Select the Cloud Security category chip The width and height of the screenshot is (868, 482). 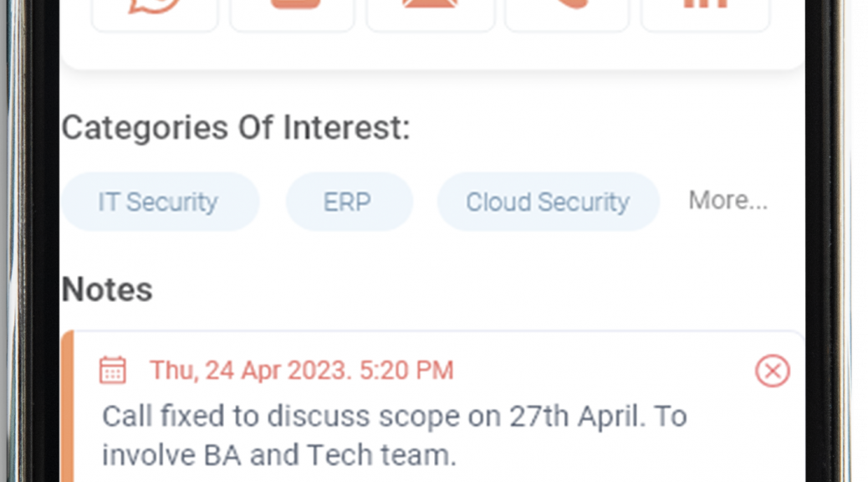(x=548, y=202)
